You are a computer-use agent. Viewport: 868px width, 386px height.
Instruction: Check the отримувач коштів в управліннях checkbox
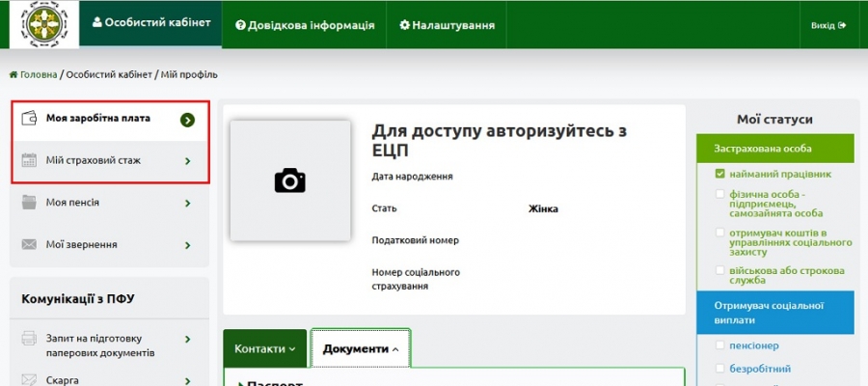coord(719,233)
